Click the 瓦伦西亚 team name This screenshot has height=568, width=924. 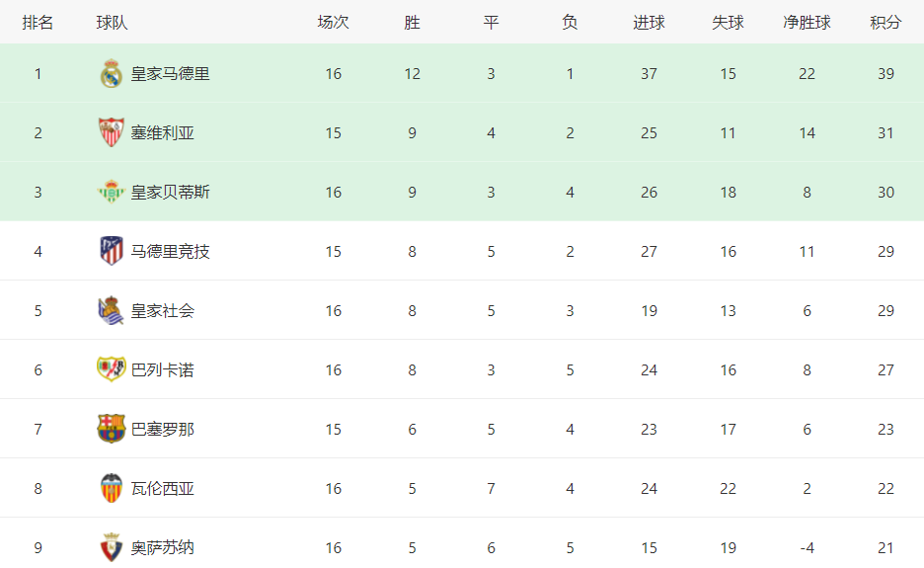pos(163,488)
